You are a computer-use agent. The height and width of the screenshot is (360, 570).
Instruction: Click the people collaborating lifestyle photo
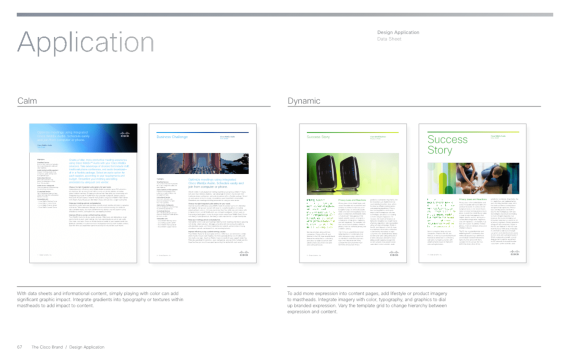473,178
